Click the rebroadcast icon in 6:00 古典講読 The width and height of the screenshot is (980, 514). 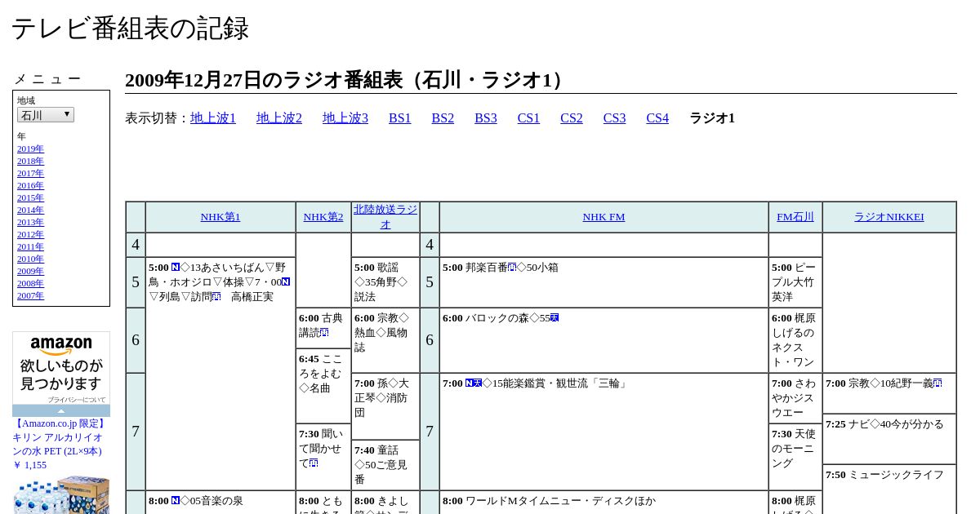click(324, 332)
